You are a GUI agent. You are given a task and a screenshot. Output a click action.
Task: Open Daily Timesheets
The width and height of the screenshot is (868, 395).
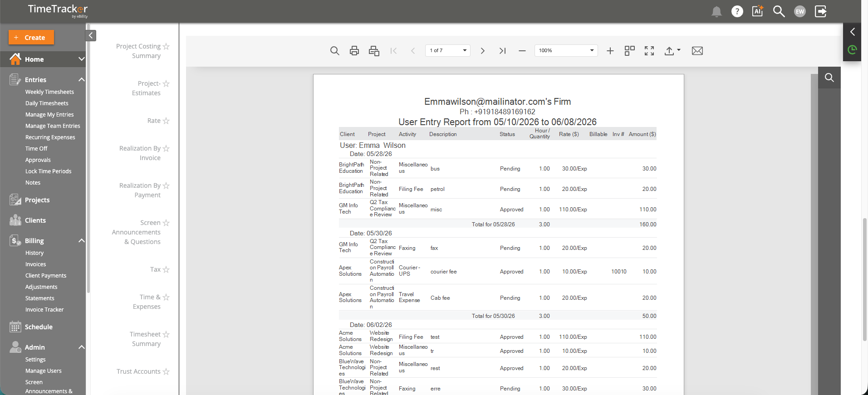pos(47,103)
